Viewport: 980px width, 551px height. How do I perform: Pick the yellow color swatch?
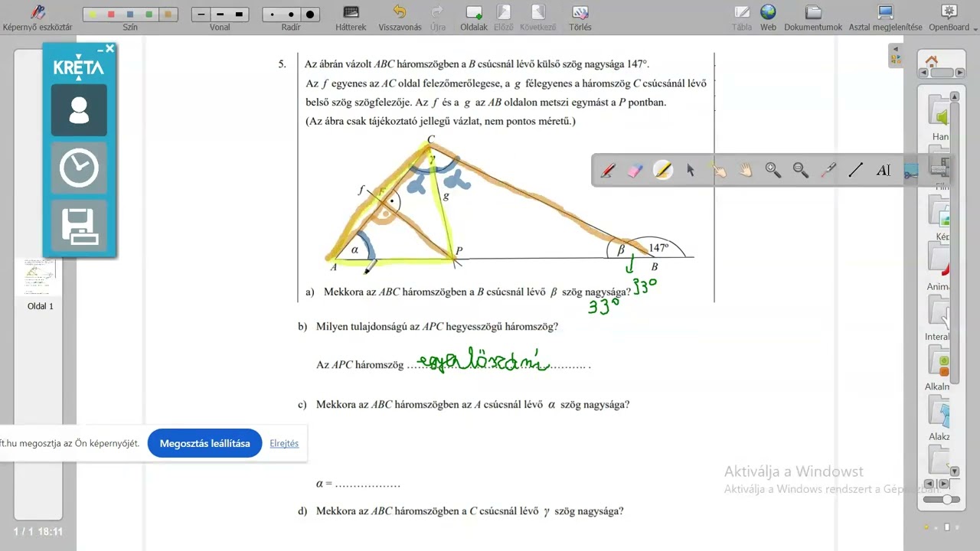click(x=93, y=15)
